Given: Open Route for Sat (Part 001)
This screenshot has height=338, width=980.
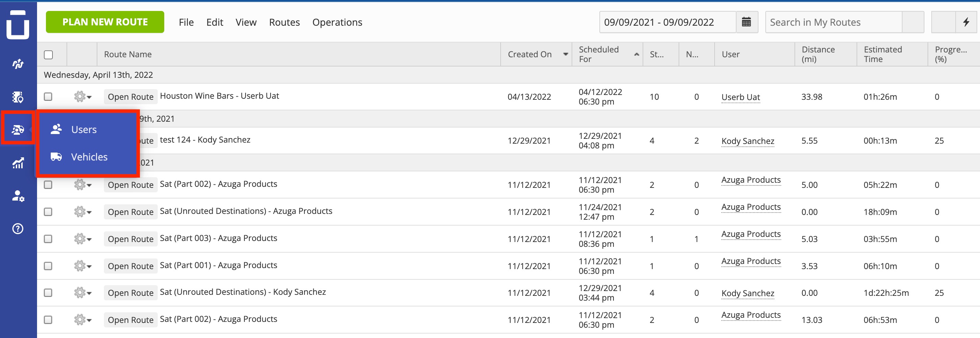Looking at the screenshot, I should tap(131, 266).
